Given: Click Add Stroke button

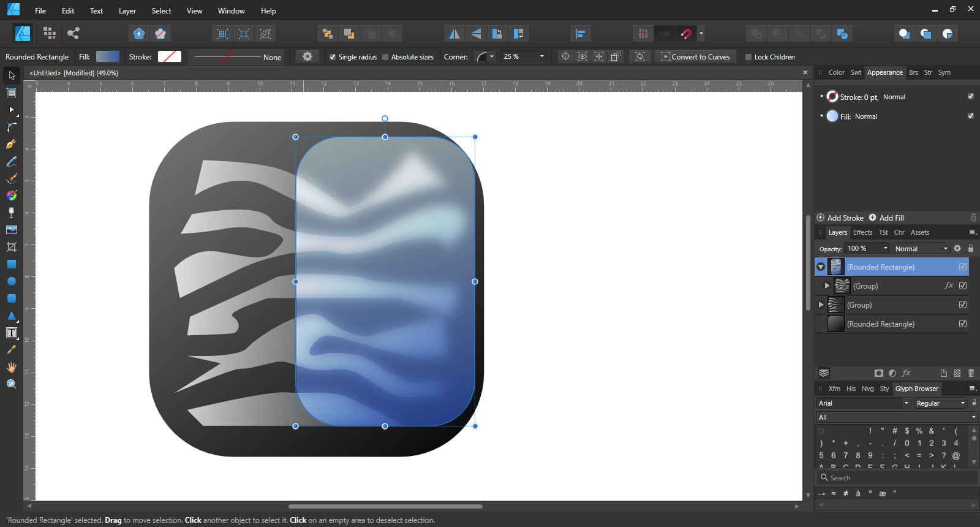Looking at the screenshot, I should click(840, 218).
